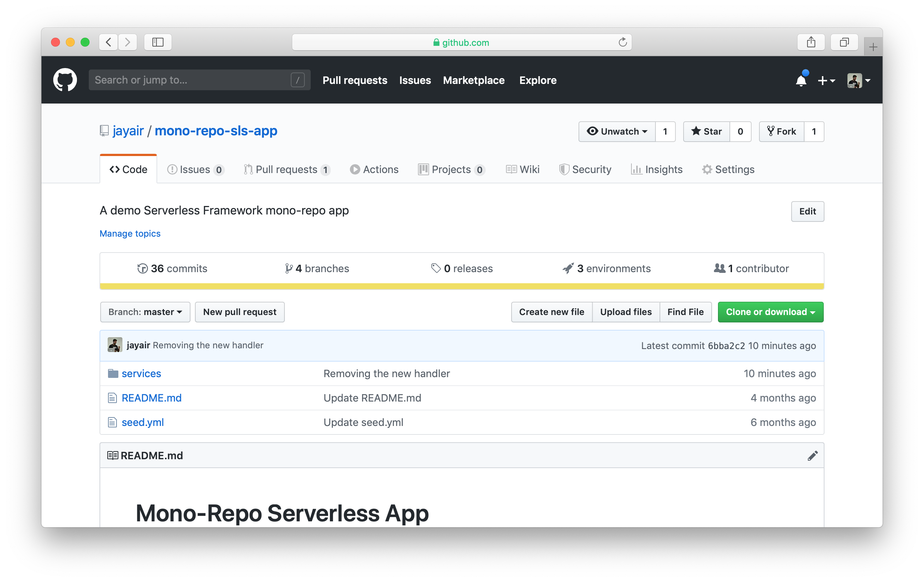Viewport: 924px width, 582px height.
Task: Click the yellow language color bar
Action: (462, 286)
